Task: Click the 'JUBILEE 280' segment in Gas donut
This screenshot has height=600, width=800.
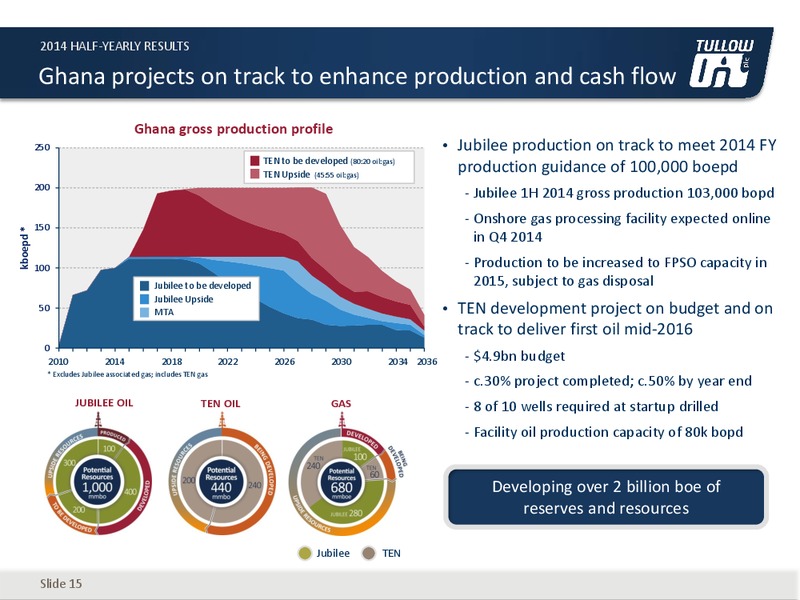Action: coord(346,513)
